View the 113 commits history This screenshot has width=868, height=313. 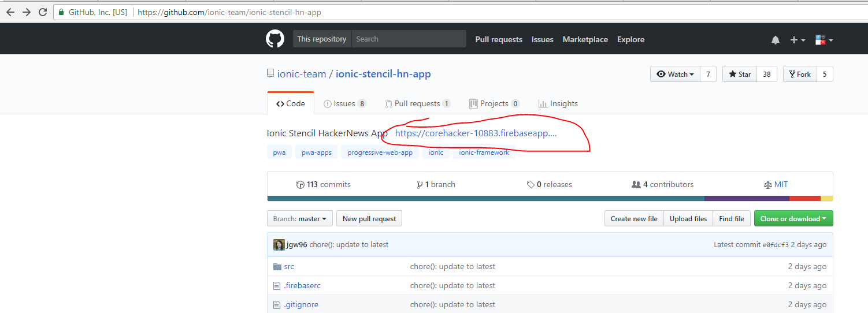[323, 184]
